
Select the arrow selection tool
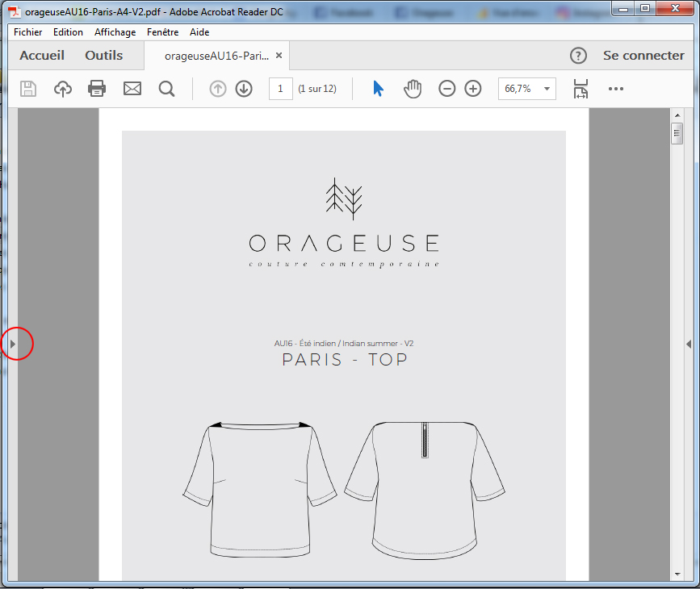[x=378, y=89]
